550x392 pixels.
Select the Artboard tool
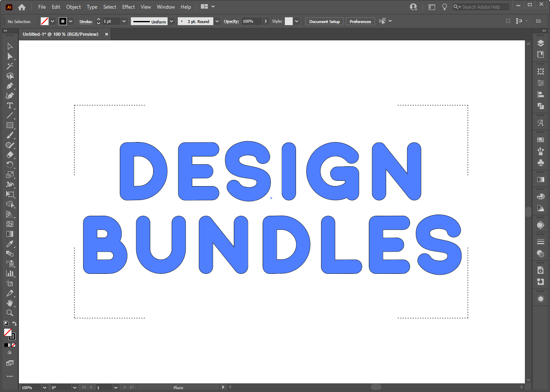pos(10,284)
